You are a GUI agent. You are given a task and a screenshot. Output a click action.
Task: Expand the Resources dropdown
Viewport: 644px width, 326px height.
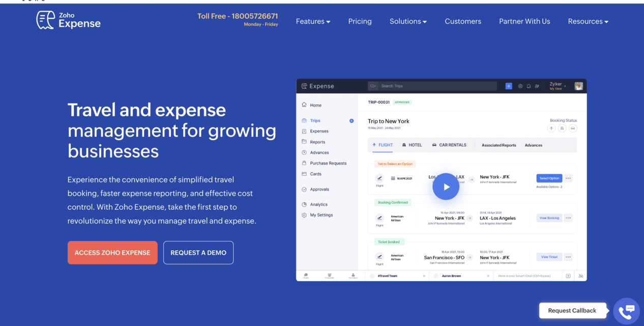tap(588, 21)
